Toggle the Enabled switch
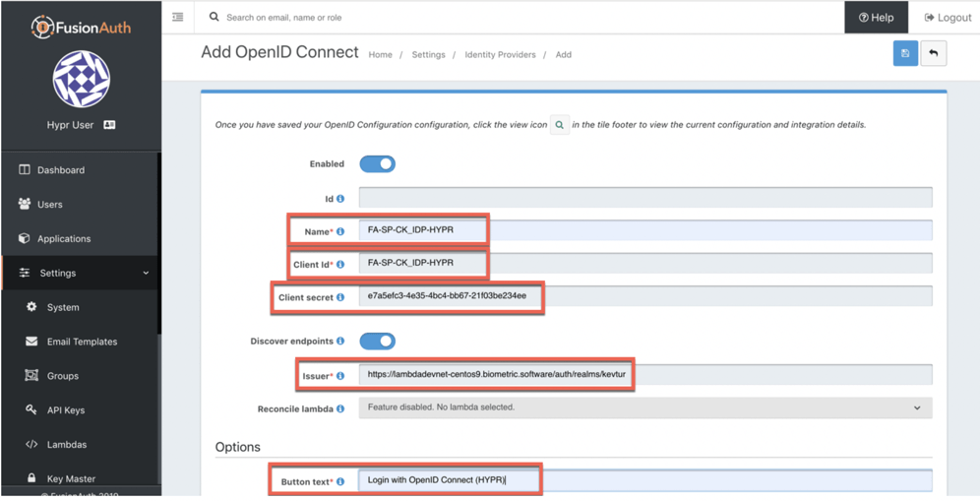This screenshot has height=501, width=980. coord(377,163)
